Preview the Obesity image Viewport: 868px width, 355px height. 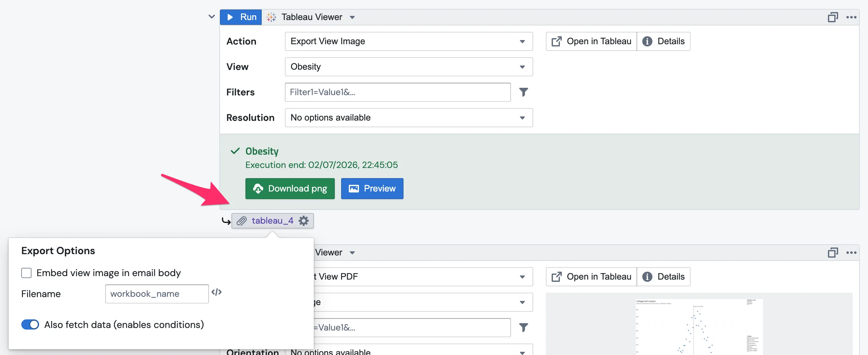click(372, 188)
